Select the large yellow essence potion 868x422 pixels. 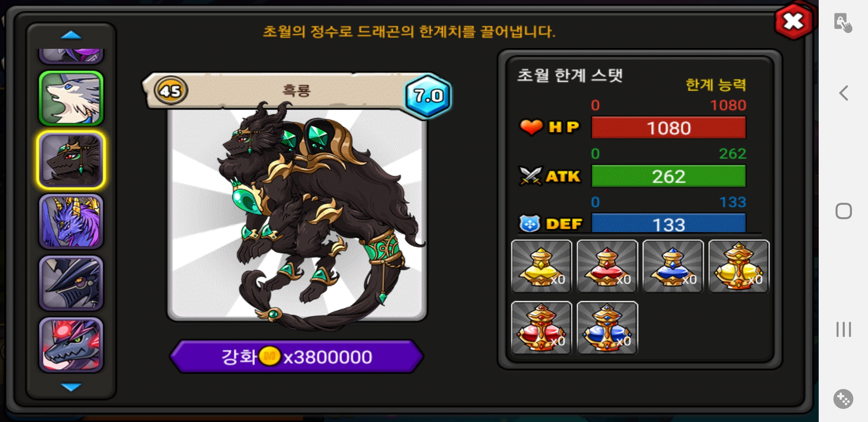pos(739,266)
